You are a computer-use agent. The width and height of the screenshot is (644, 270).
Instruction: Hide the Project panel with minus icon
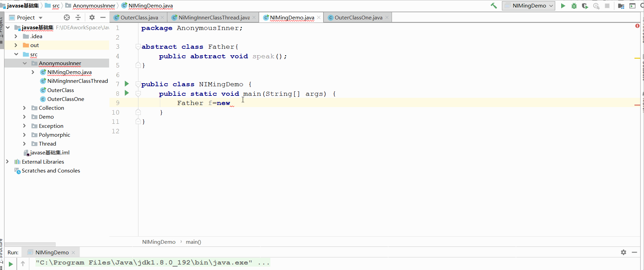tap(103, 17)
